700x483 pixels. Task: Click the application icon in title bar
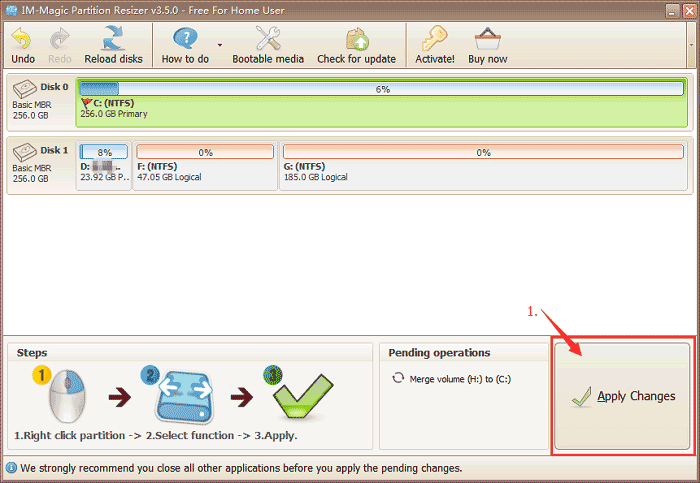[12, 10]
